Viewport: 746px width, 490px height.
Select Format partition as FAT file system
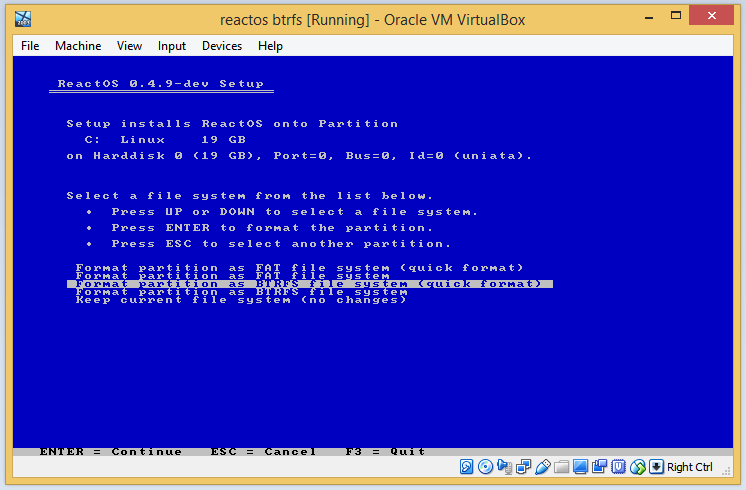click(x=232, y=275)
